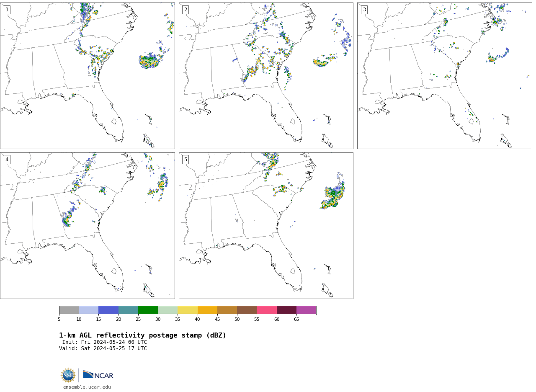Click the number label 2 in second panel
This screenshot has height=392, width=536.
(186, 10)
